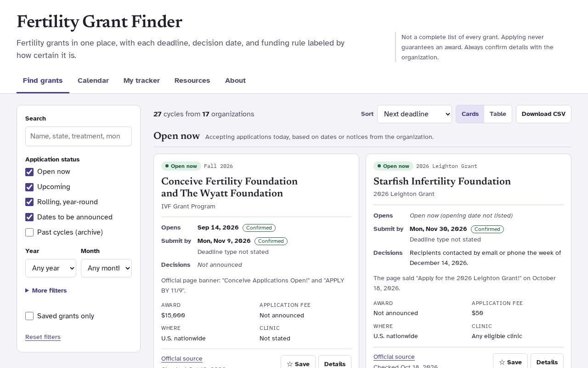
Task: Open the About tab
Action: click(x=235, y=80)
